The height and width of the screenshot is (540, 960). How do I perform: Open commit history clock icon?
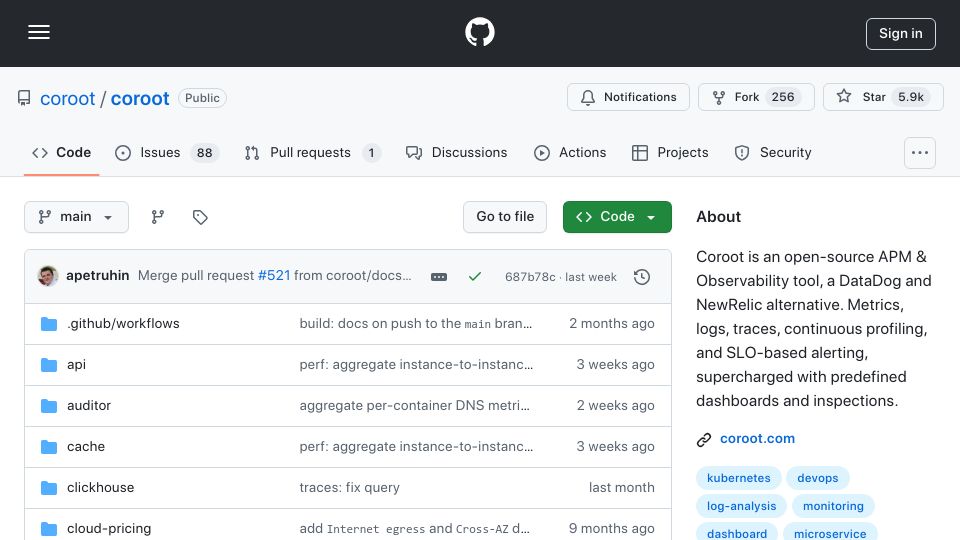642,277
